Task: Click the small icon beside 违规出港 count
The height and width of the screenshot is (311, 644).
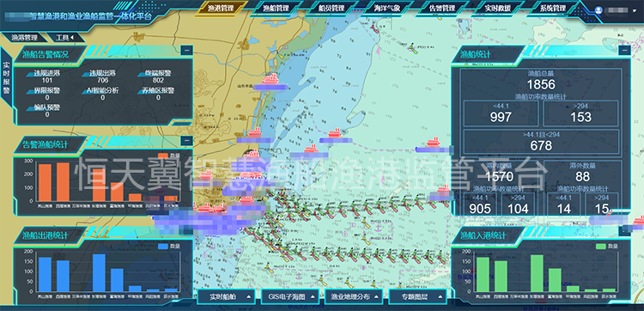Action: [x=85, y=75]
